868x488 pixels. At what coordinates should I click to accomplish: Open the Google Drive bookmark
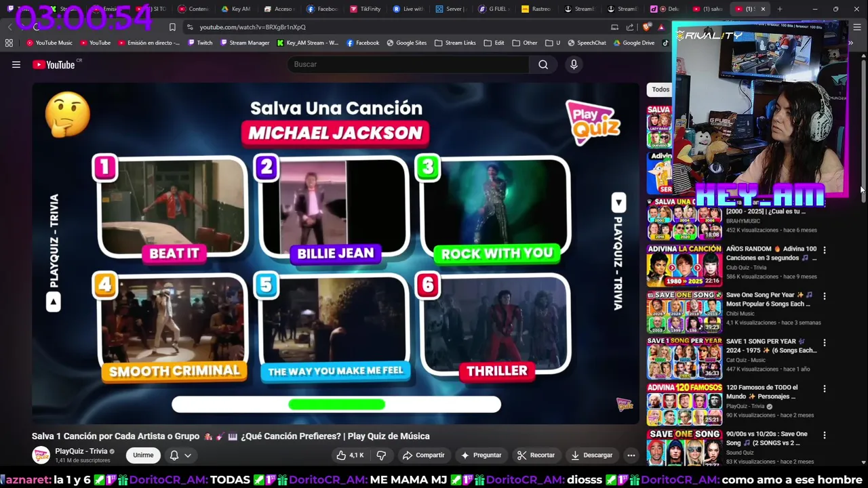tap(634, 43)
